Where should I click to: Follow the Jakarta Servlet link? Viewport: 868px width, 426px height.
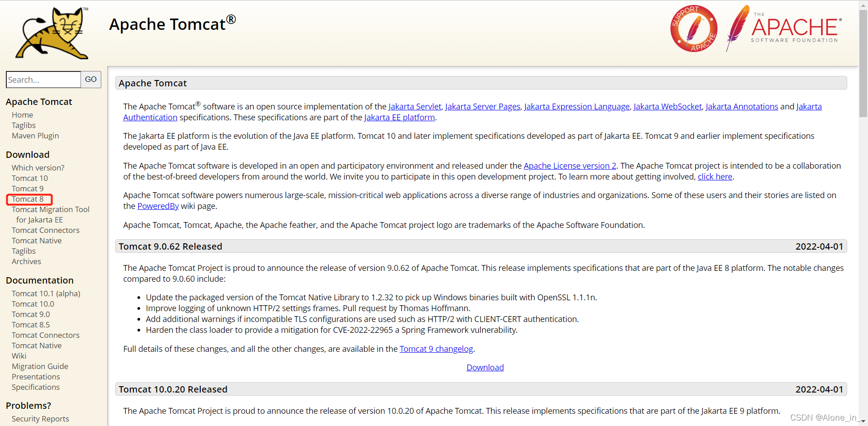(x=415, y=106)
